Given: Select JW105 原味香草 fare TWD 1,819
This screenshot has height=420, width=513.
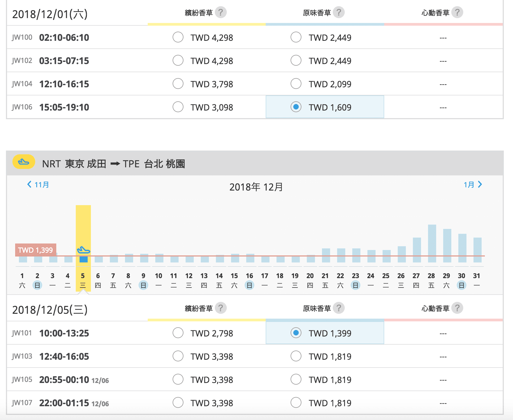Looking at the screenshot, I should [x=296, y=379].
